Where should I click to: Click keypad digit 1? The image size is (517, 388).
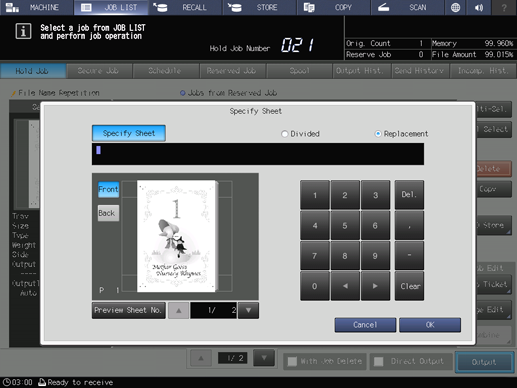click(x=315, y=195)
